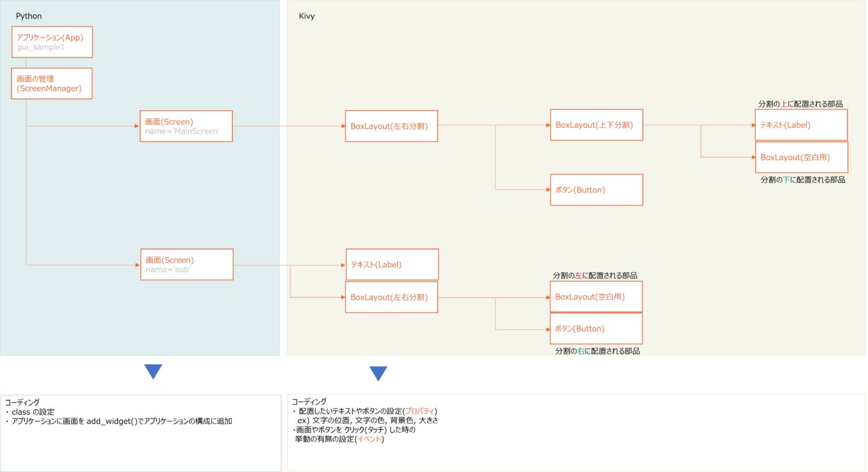Select the 画面の管理(ScreenManager) box

[x=52, y=84]
